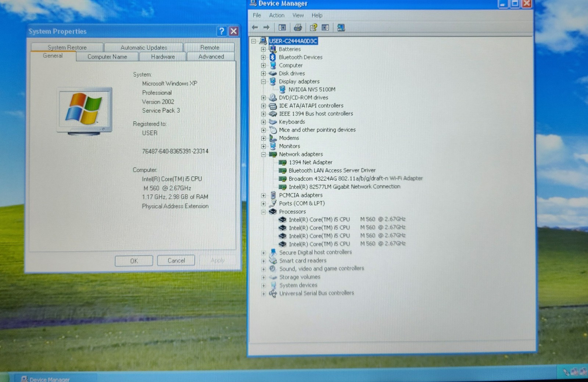Click the Windows XP logo image
The height and width of the screenshot is (382, 588).
tap(84, 111)
